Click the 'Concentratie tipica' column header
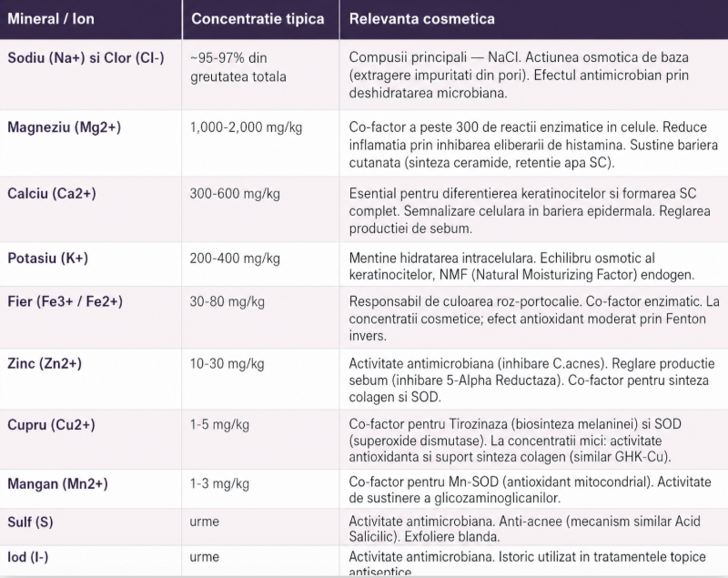 tap(258, 19)
